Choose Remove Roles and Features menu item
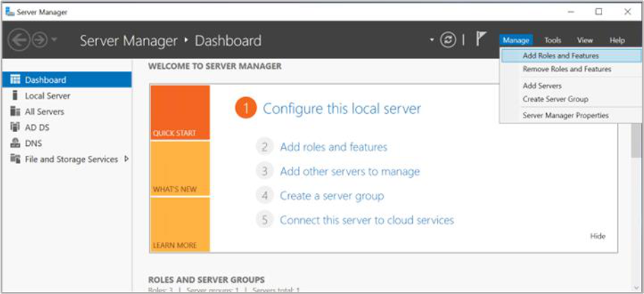Image resolution: width=644 pixels, height=294 pixels. click(x=567, y=70)
